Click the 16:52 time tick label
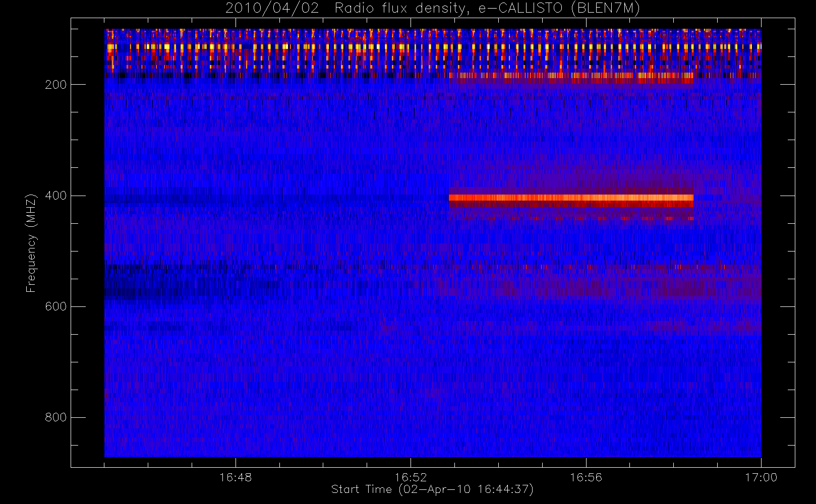 click(x=411, y=477)
